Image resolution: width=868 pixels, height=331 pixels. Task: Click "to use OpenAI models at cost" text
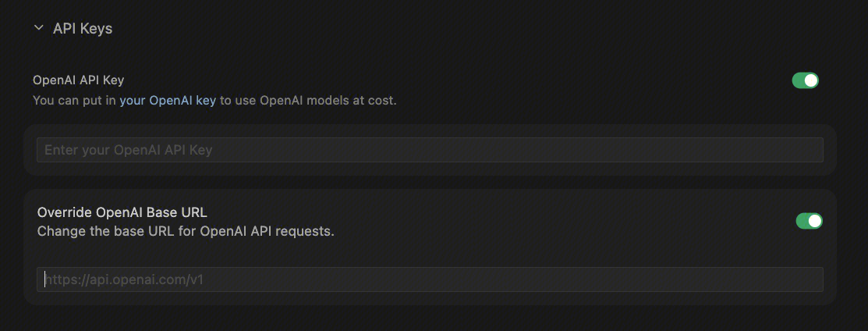(308, 101)
